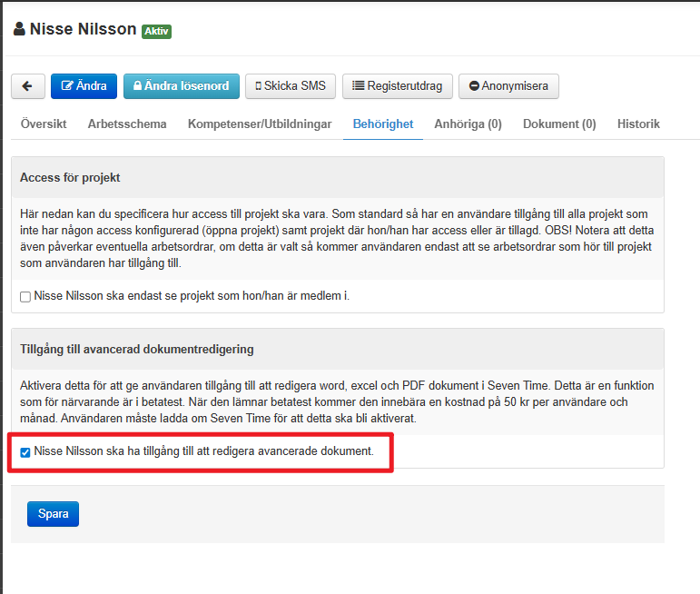Viewport: 700px width, 594px height.
Task: Go to the Kompetenser/Utbildningar tab
Action: pyautogui.click(x=260, y=124)
